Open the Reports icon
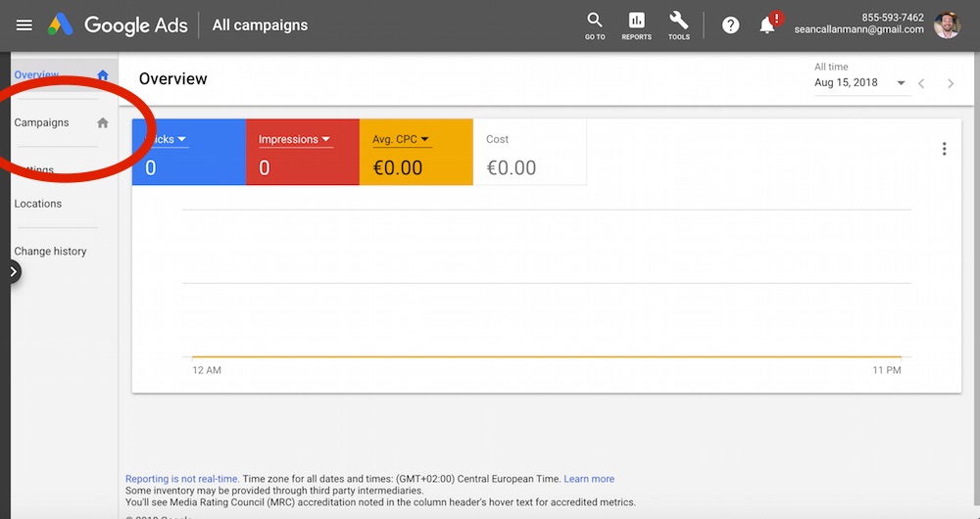980x519 pixels. (636, 26)
